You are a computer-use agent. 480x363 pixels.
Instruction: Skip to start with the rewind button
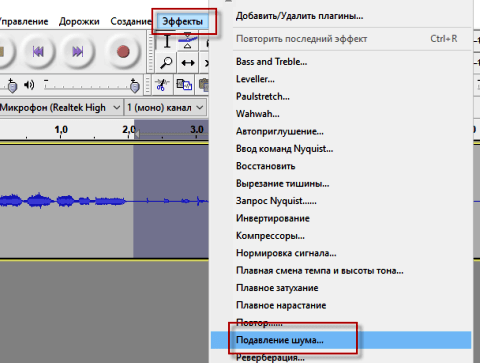[x=38, y=52]
